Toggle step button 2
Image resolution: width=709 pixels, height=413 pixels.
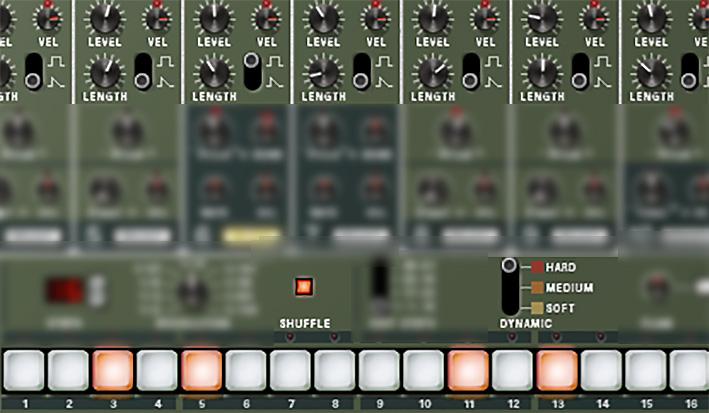point(68,370)
